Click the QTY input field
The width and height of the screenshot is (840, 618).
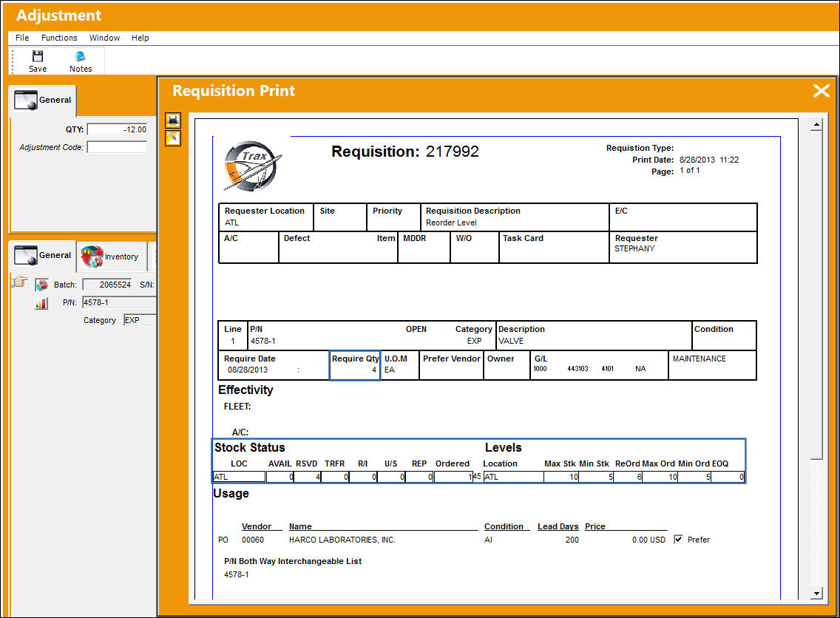(x=118, y=129)
